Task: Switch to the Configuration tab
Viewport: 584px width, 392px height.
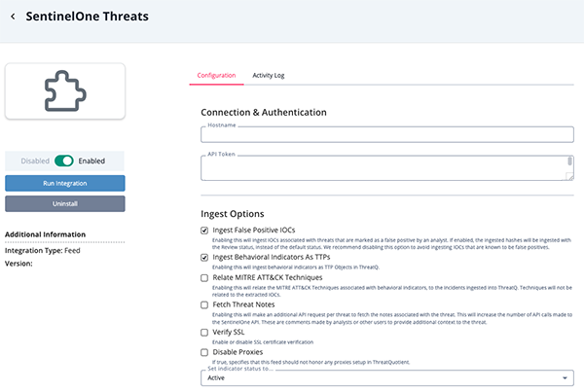Action: pyautogui.click(x=216, y=75)
